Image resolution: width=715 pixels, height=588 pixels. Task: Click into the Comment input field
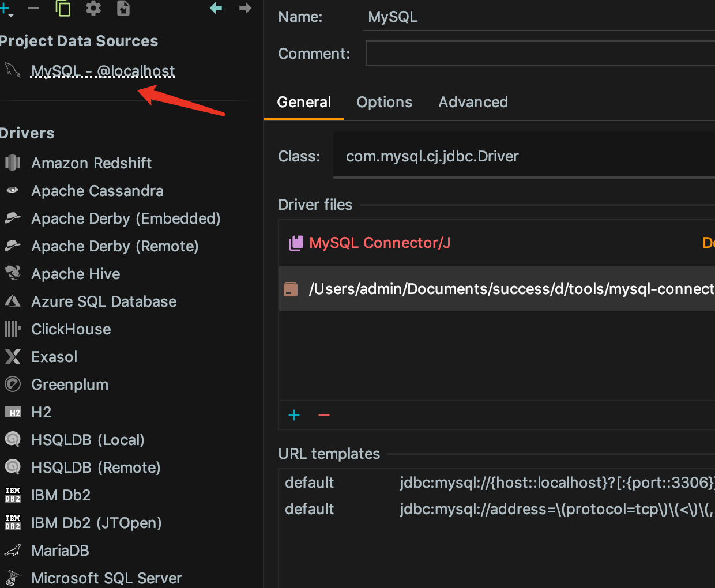tap(540, 53)
